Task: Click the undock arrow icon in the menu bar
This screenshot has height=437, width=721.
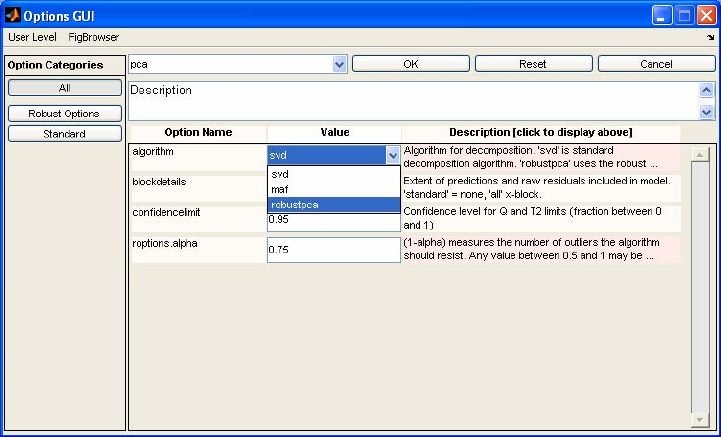Action: click(x=711, y=38)
